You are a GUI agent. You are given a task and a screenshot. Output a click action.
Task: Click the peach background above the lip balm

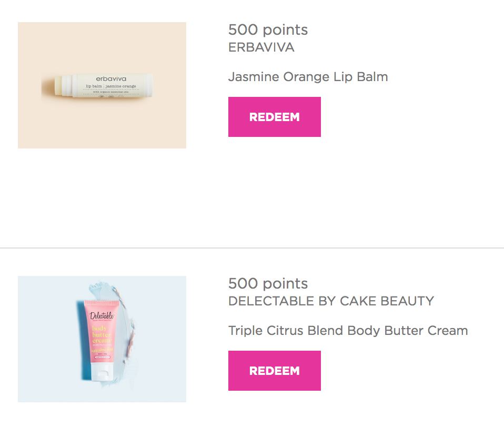[x=102, y=45]
